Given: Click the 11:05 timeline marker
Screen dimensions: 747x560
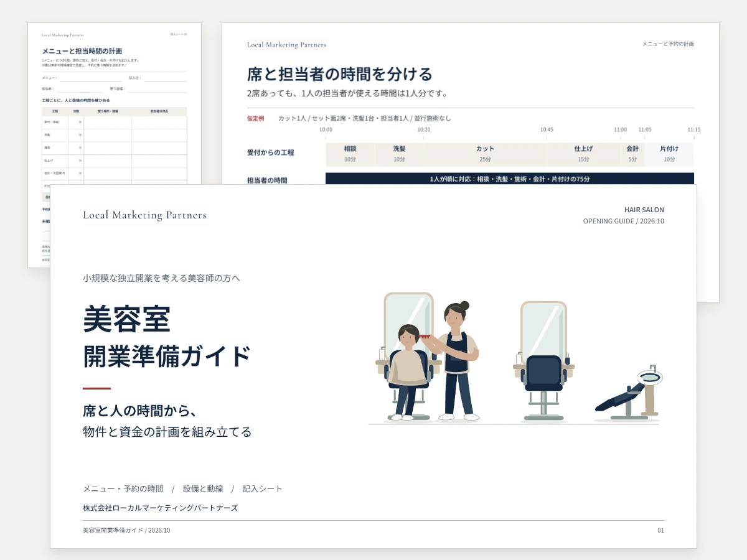Looking at the screenshot, I should tap(645, 129).
